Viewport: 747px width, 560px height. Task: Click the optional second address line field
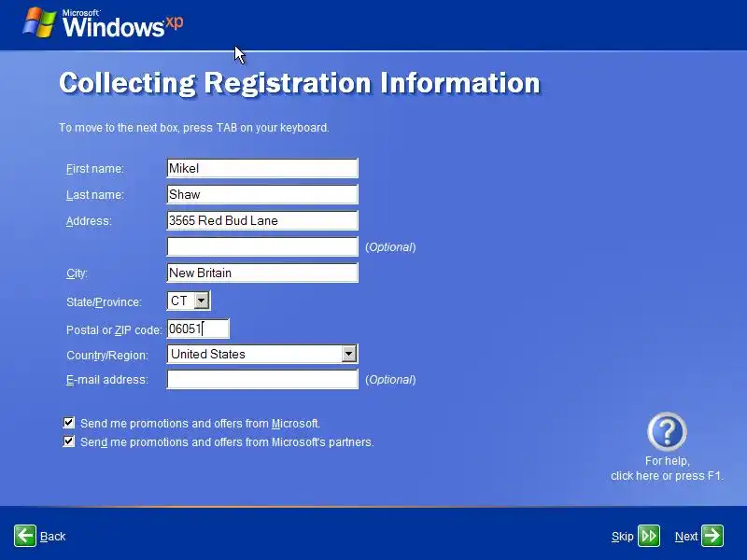[262, 246]
